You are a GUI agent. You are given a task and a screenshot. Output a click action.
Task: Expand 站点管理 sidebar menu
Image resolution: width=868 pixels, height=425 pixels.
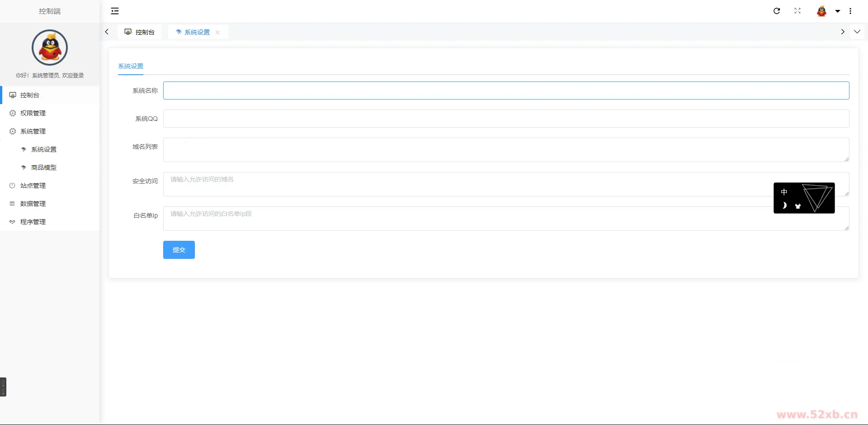tap(33, 186)
